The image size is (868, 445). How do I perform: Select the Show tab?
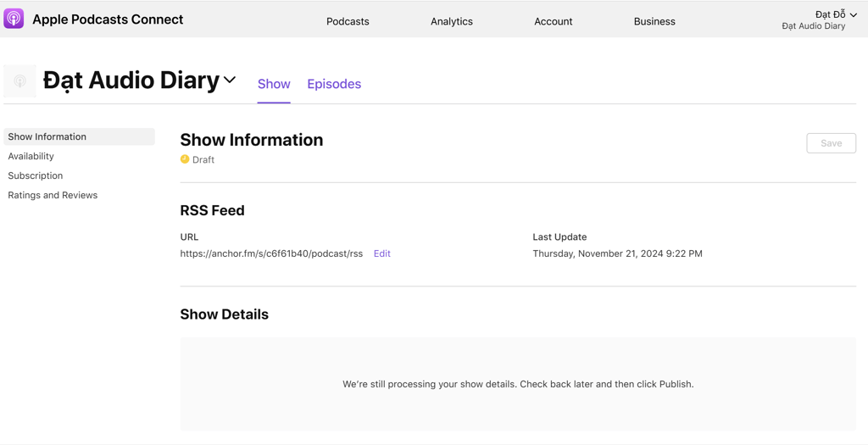(x=274, y=84)
